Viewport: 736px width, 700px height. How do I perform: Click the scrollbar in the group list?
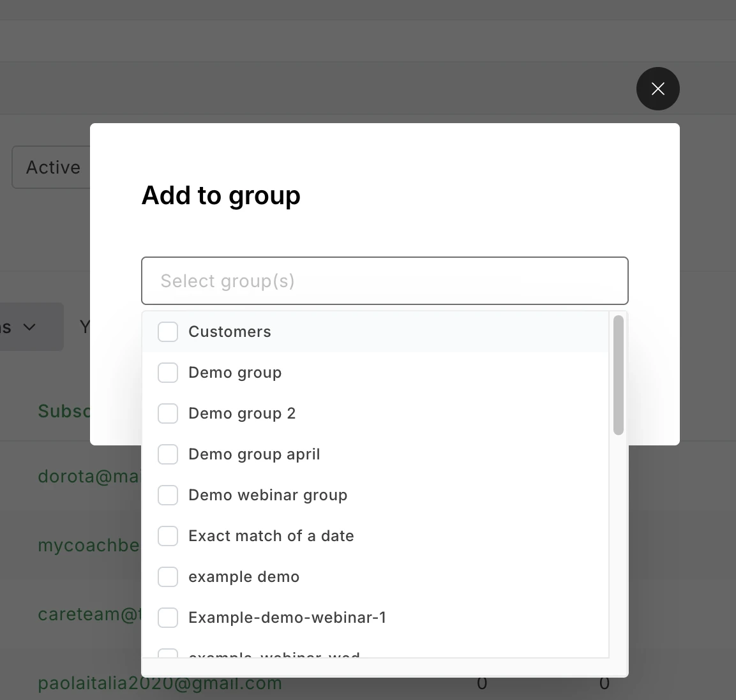[x=618, y=375]
